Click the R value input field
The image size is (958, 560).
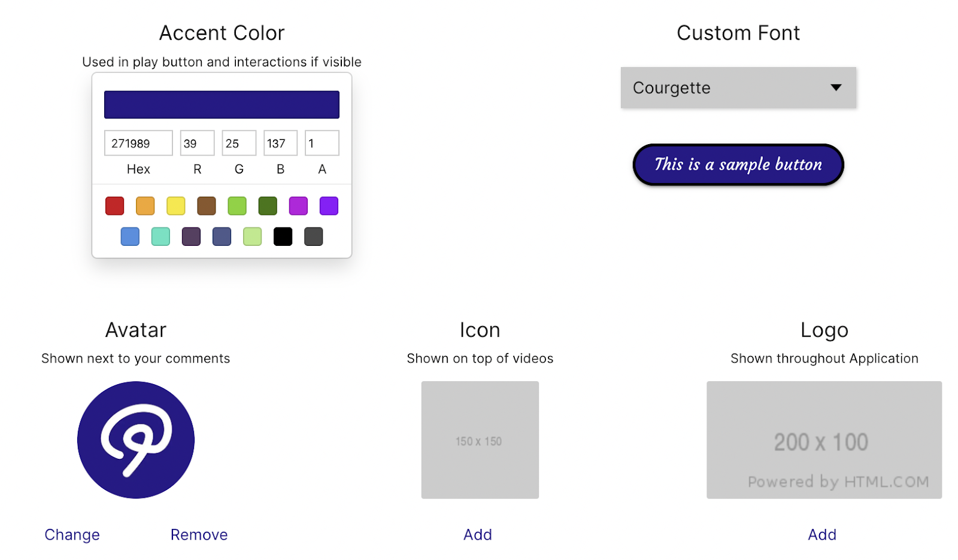click(x=197, y=144)
